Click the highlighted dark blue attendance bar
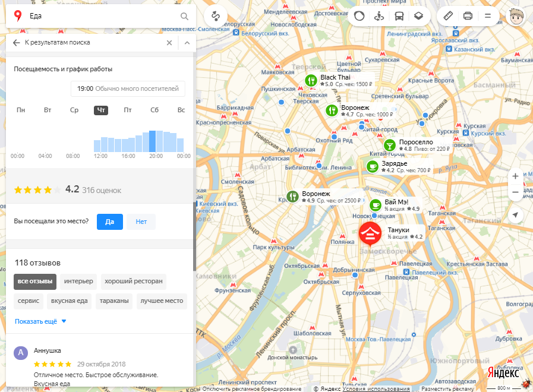The image size is (533, 392). [152, 141]
